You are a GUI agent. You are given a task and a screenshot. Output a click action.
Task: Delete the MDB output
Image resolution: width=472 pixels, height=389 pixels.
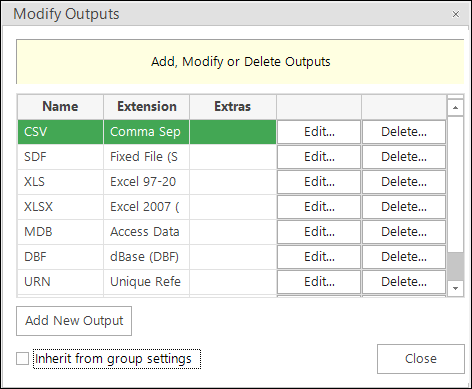[x=404, y=232]
